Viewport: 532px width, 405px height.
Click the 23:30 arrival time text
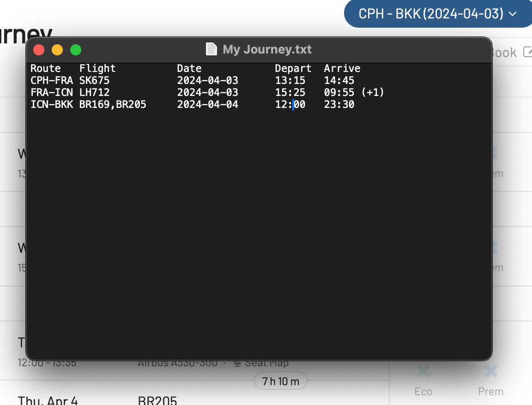tap(339, 105)
